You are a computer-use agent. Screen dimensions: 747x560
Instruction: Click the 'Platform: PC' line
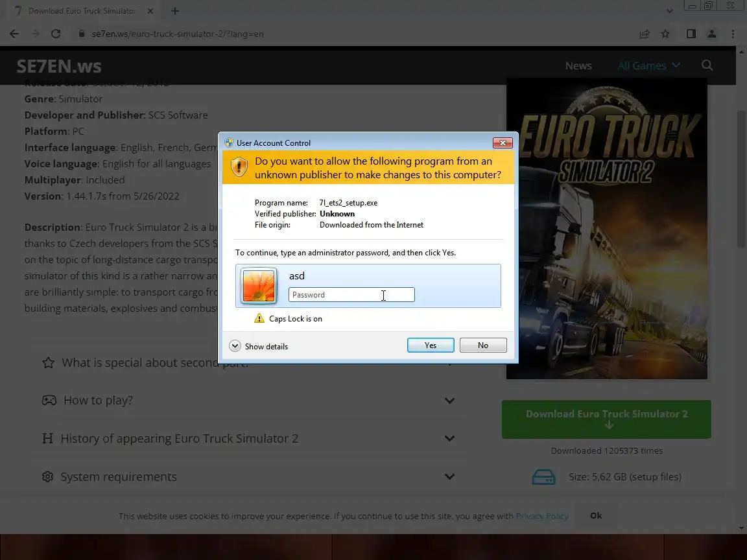pos(54,132)
